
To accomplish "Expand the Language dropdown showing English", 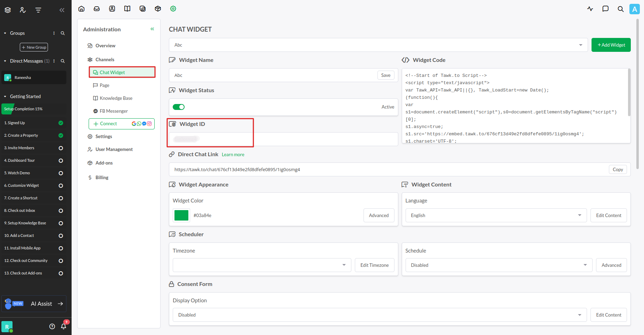I will pos(496,215).
